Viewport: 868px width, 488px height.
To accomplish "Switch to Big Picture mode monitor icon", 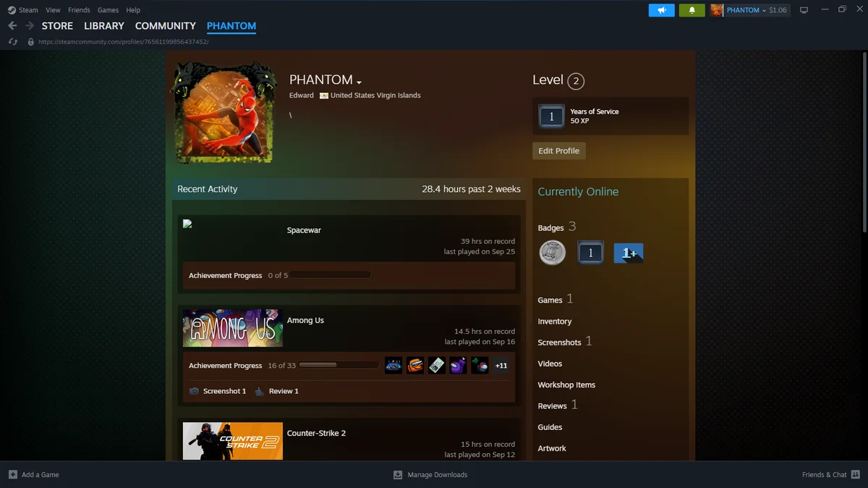I will click(x=803, y=10).
